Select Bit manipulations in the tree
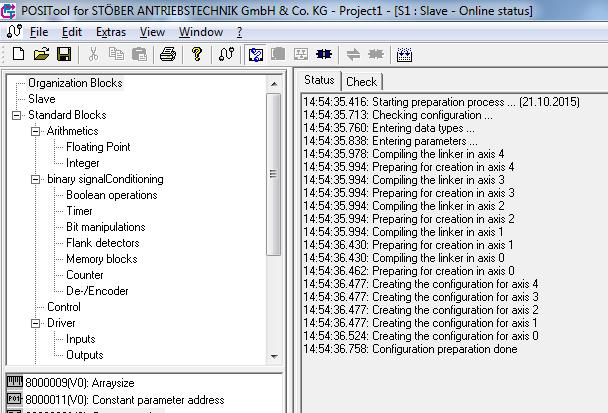 (x=105, y=227)
